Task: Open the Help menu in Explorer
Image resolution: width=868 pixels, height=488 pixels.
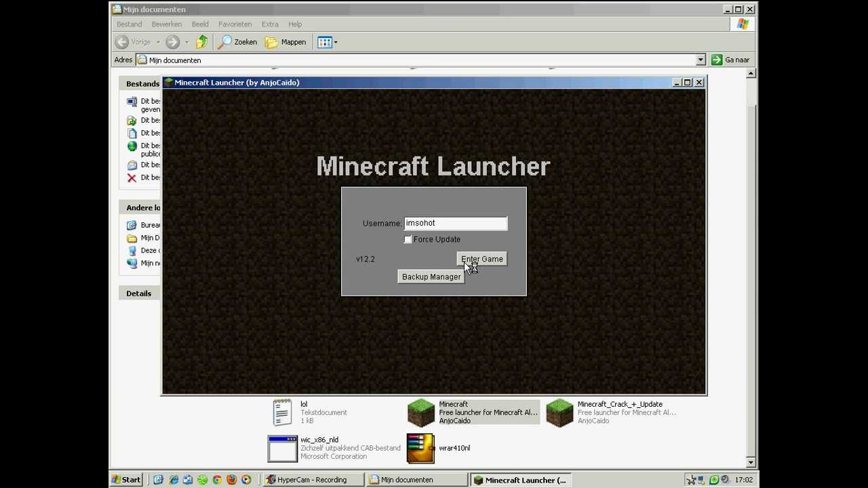Action: 295,24
